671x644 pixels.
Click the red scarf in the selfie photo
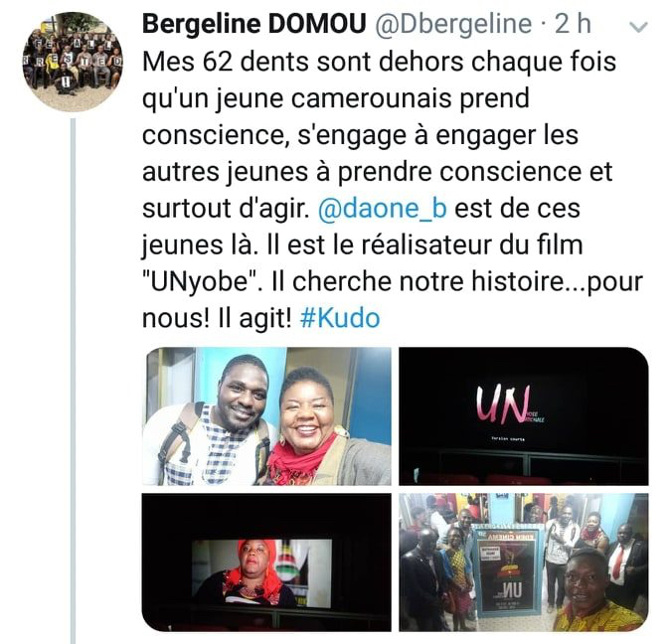[x=301, y=459]
